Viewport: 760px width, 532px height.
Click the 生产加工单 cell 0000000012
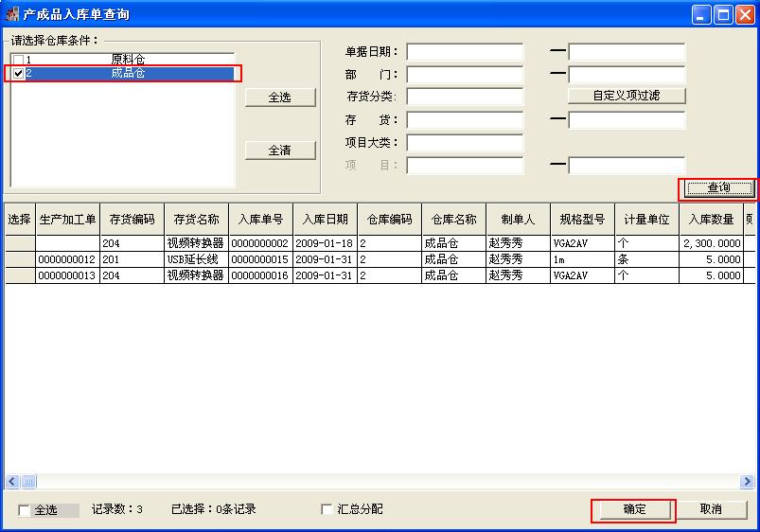coord(68,259)
